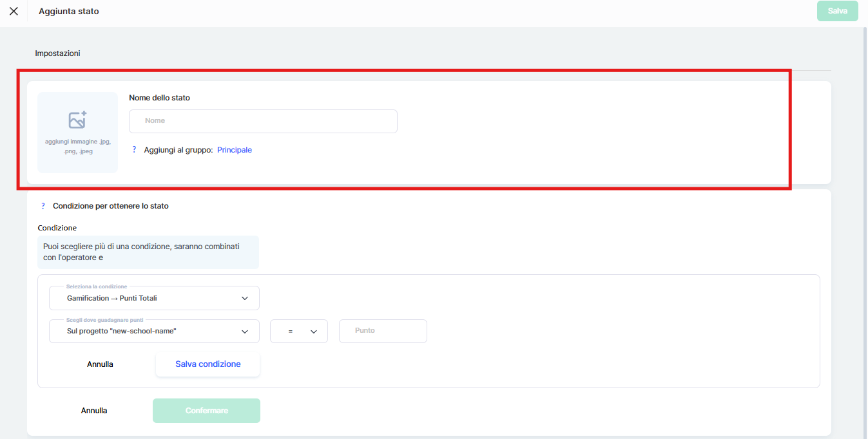The height and width of the screenshot is (439, 868).
Task: Click help icon beside Aggiungi al gruppo
Action: tap(134, 150)
